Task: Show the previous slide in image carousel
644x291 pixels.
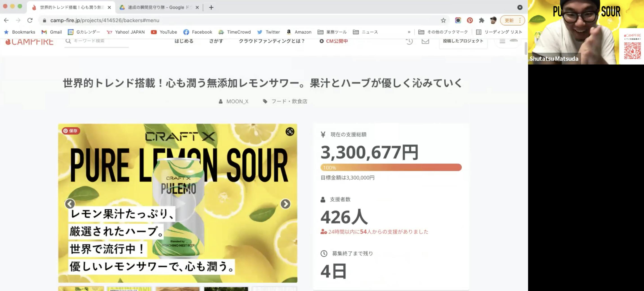Action: [x=70, y=204]
